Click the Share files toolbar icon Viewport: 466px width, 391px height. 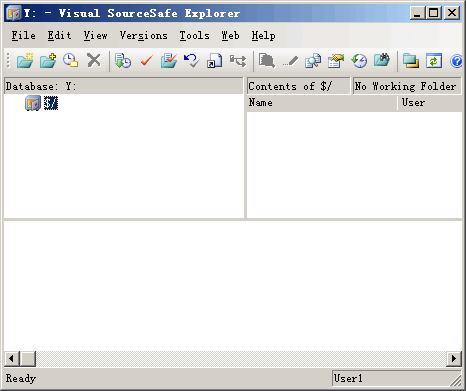[x=215, y=61]
